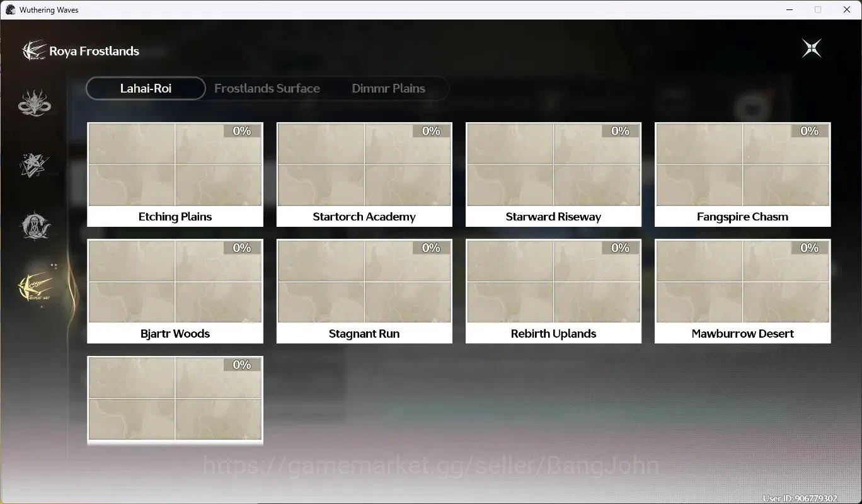Select the Stagnant Run area card
The image size is (862, 504).
[364, 291]
